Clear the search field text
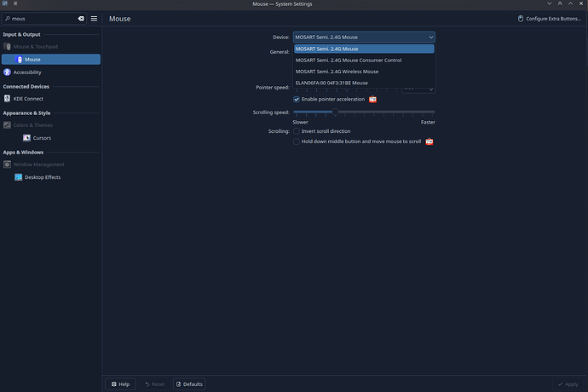Screen dimensions: 588x392 pos(81,18)
